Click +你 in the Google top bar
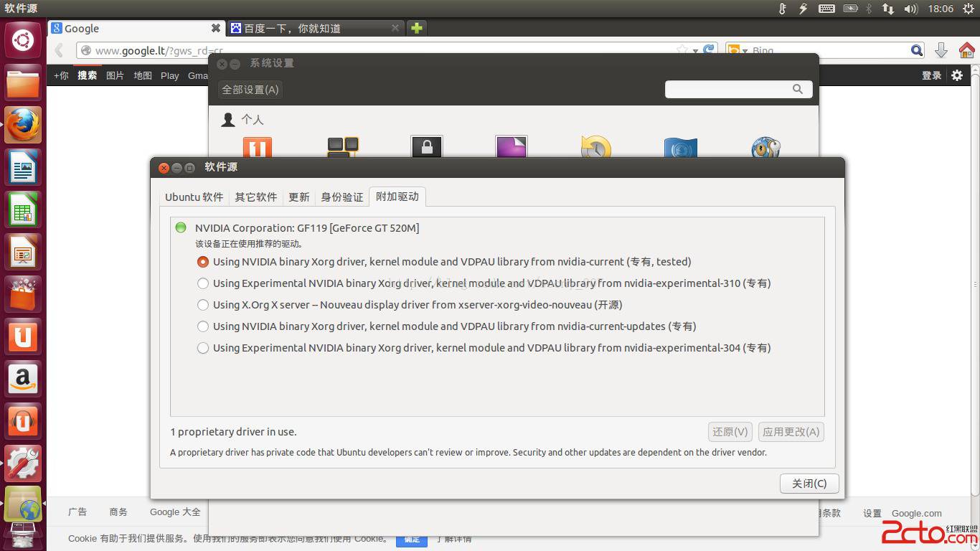This screenshot has height=551, width=980. pyautogui.click(x=61, y=75)
